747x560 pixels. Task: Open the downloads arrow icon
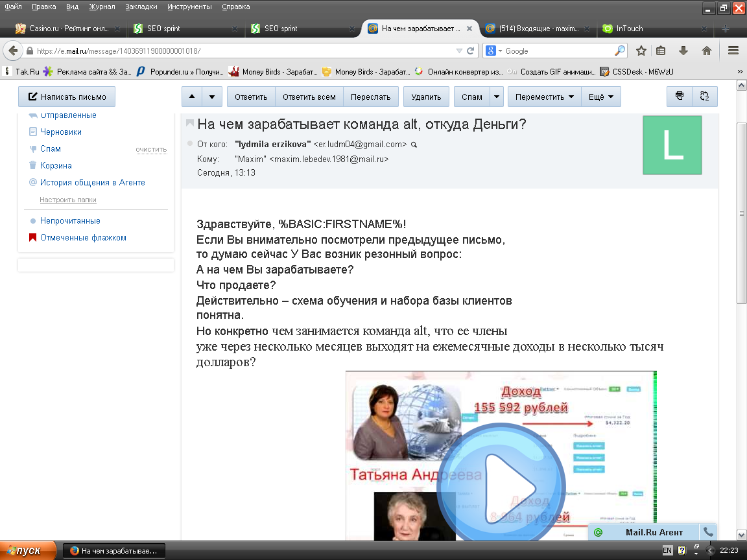point(683,51)
